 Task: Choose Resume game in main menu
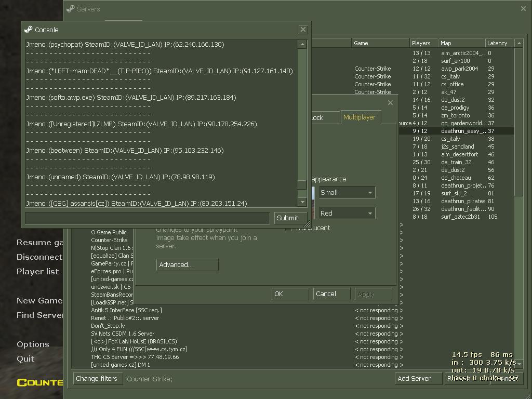(x=39, y=243)
